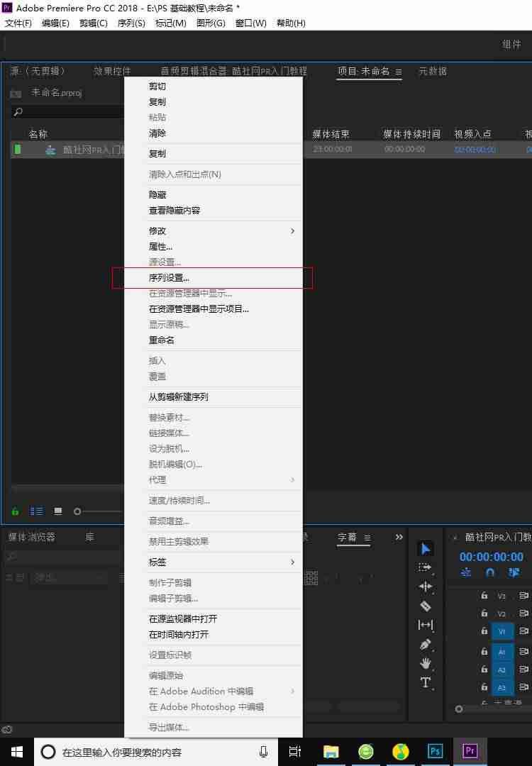Click the taskbar microphone icon

(x=263, y=752)
